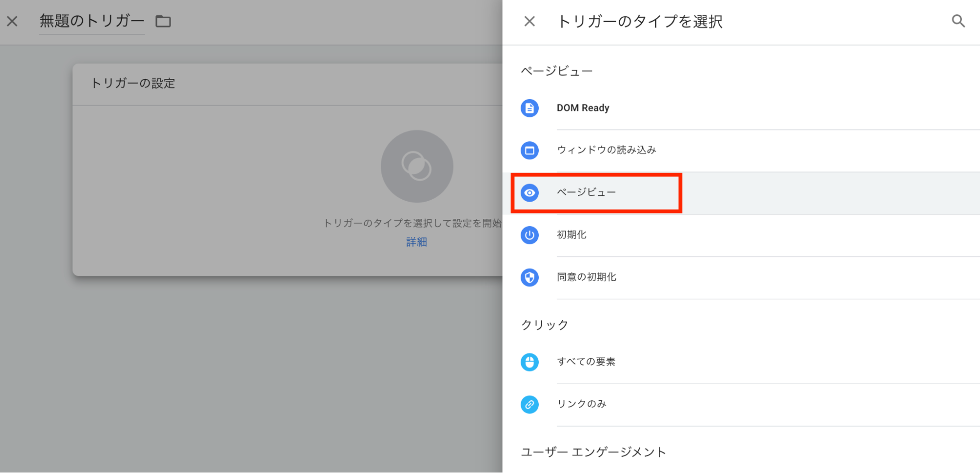The height and width of the screenshot is (473, 980).
Task: Select the ウィンドウの読み込み trigger type
Action: click(x=741, y=150)
